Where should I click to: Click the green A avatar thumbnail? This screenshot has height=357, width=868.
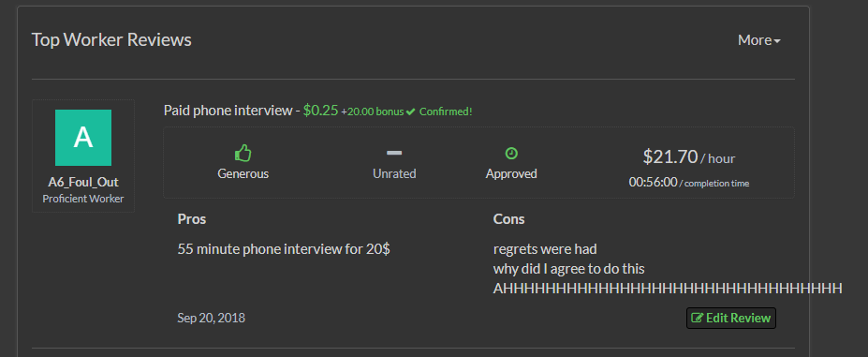pyautogui.click(x=83, y=138)
